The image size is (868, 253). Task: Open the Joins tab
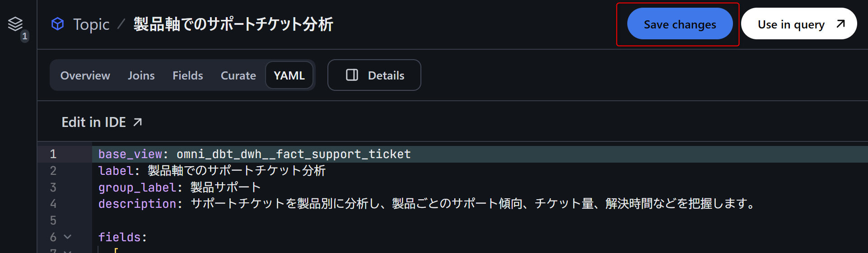(x=141, y=75)
